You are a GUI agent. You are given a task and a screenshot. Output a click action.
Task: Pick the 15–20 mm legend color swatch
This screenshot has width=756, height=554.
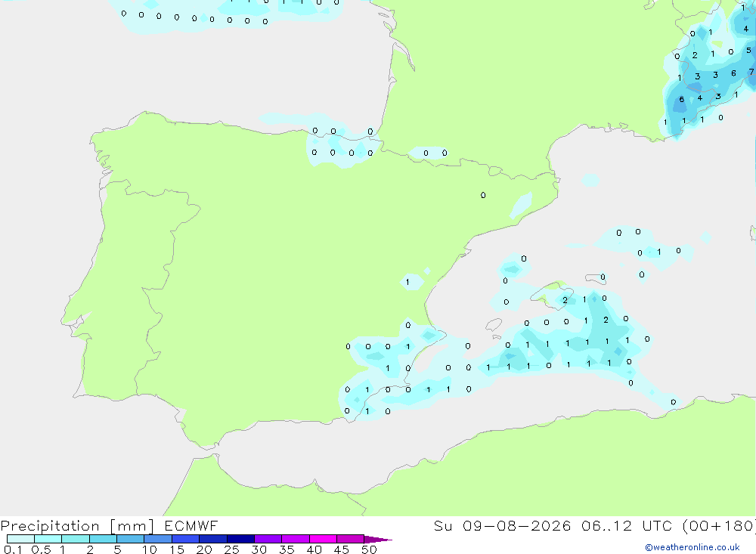tap(185, 539)
